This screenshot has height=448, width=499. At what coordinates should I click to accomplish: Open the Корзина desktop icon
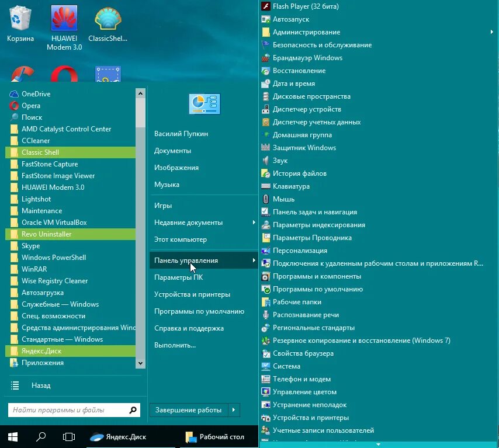(x=20, y=19)
